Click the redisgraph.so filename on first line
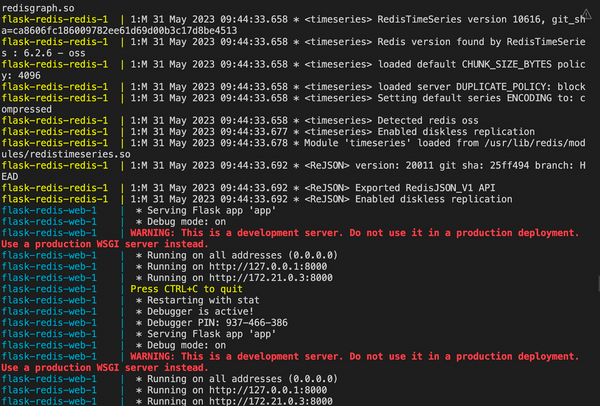600x406 pixels. [38, 8]
